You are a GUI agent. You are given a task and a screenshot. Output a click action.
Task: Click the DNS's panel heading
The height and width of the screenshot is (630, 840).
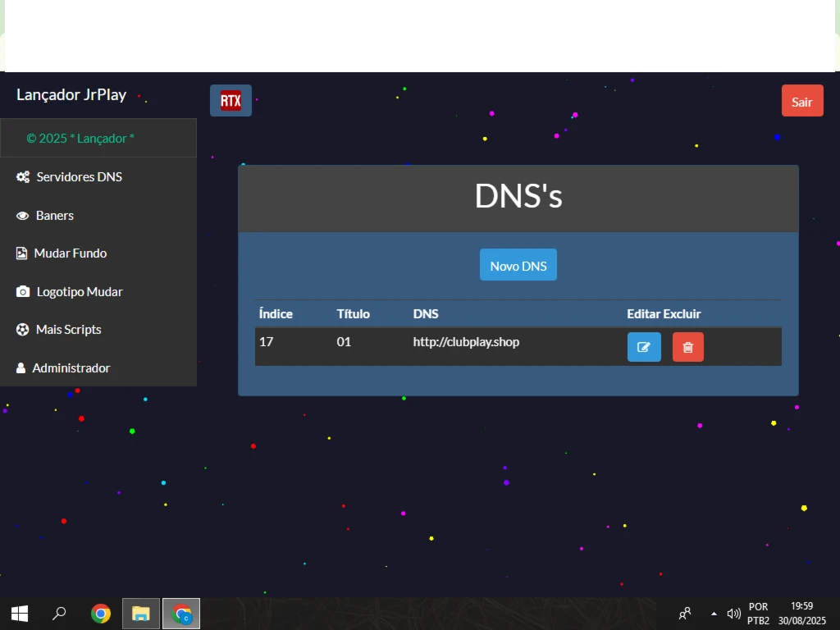coord(518,196)
